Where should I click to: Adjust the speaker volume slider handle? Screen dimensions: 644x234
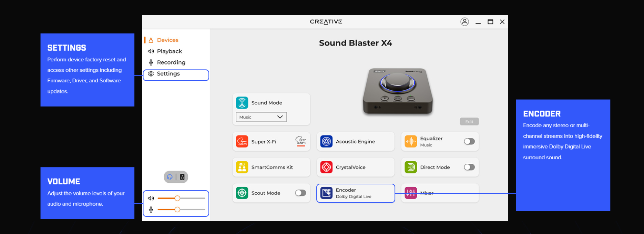pyautogui.click(x=177, y=198)
